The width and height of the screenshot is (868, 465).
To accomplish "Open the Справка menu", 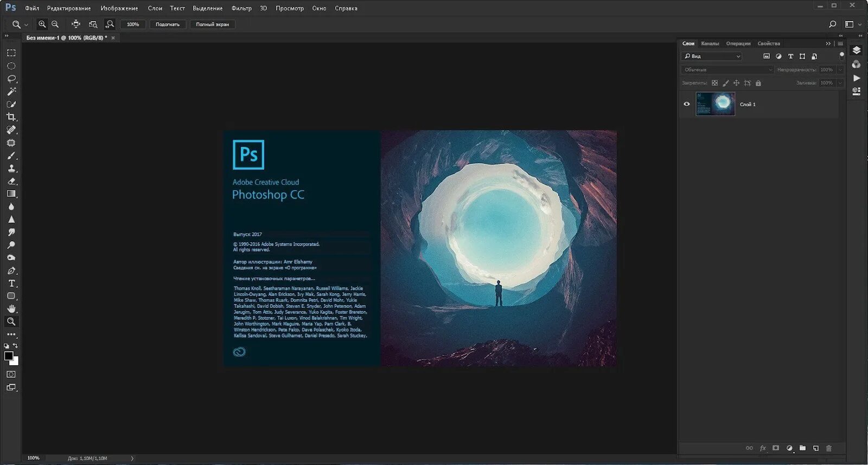I will click(346, 8).
